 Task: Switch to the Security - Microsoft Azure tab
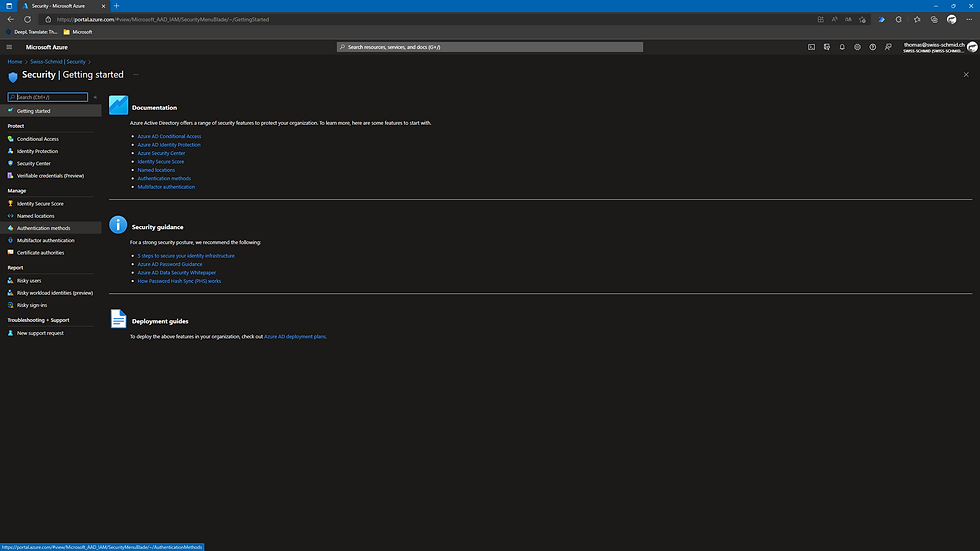tap(64, 6)
